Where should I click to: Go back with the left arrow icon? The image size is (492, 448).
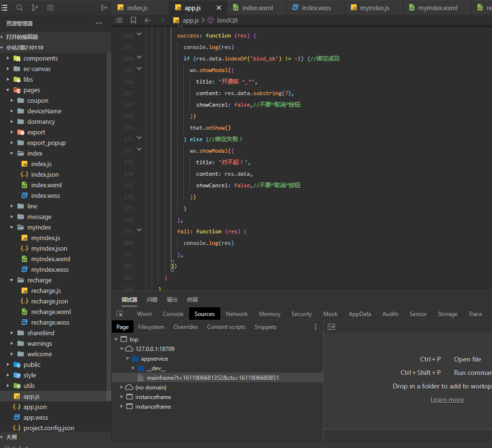point(148,20)
